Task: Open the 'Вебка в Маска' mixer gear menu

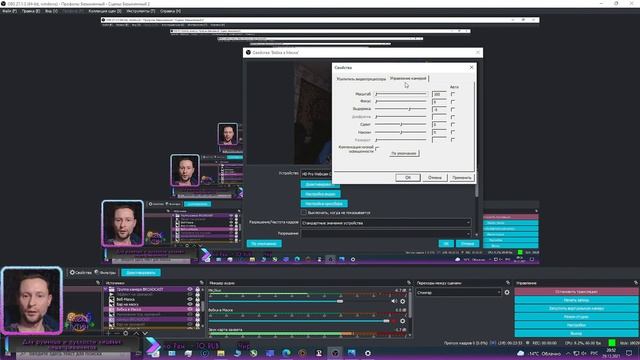Action: pos(402,321)
